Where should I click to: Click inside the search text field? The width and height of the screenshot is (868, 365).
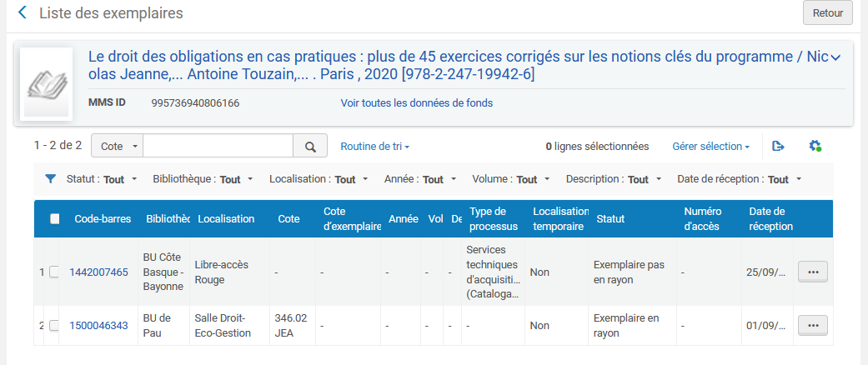click(218, 147)
